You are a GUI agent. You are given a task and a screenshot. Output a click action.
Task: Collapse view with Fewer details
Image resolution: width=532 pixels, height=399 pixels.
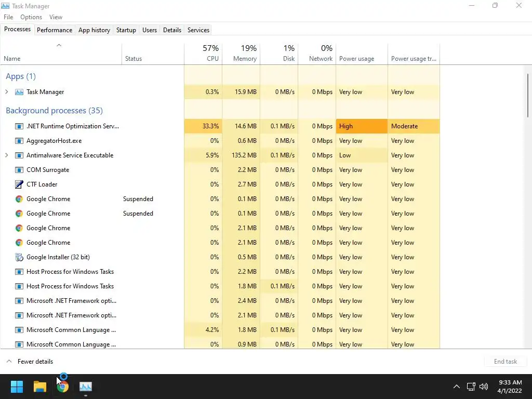click(x=30, y=362)
